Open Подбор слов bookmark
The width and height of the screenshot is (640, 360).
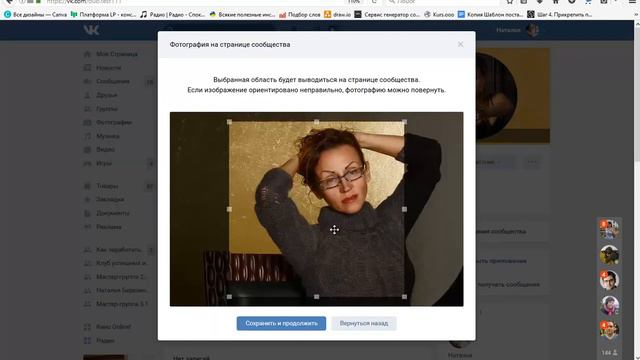[300, 14]
